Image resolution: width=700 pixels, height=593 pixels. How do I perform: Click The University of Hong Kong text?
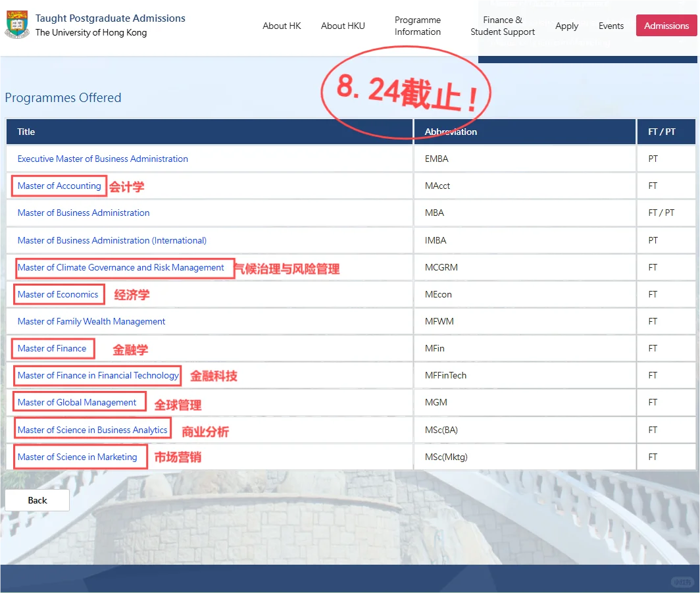(x=91, y=33)
